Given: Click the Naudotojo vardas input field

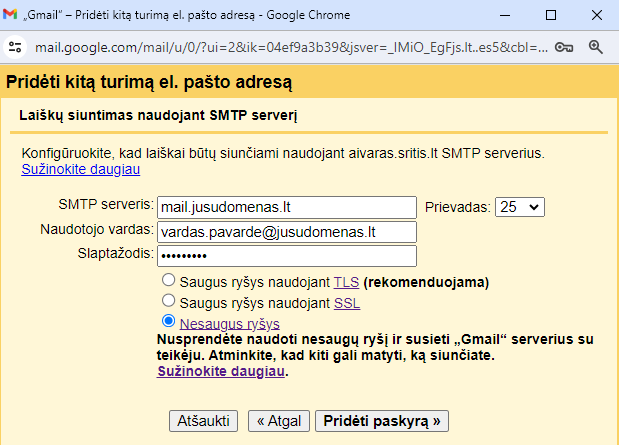Looking at the screenshot, I should 287,232.
